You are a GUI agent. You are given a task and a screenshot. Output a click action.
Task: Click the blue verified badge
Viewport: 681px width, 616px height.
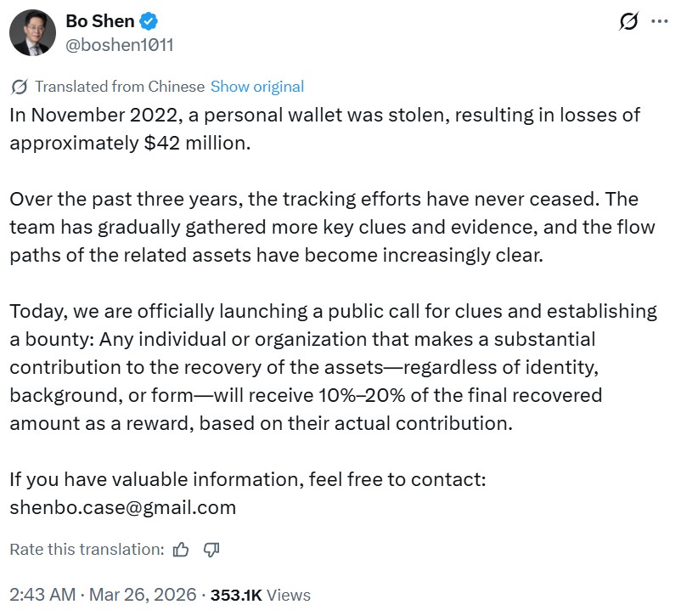(x=144, y=21)
